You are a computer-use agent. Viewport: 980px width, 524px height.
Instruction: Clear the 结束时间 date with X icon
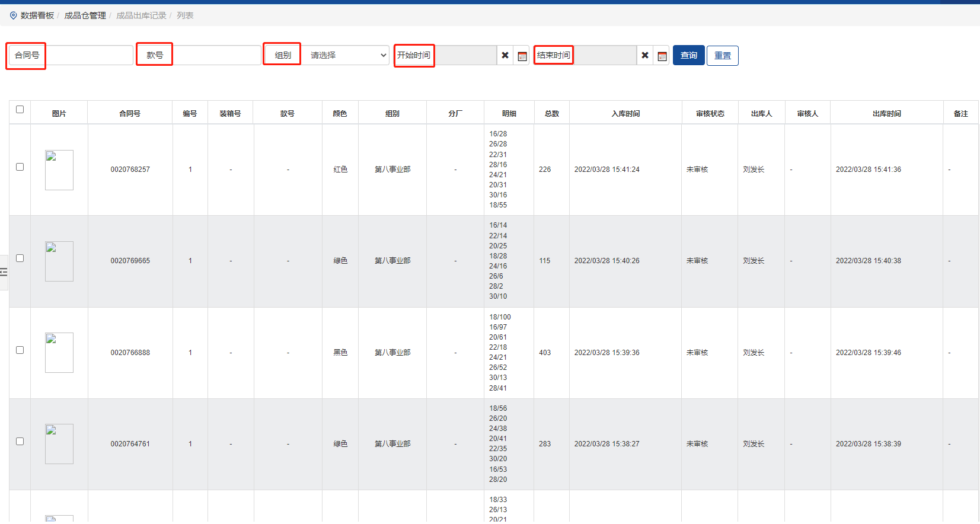pyautogui.click(x=645, y=56)
